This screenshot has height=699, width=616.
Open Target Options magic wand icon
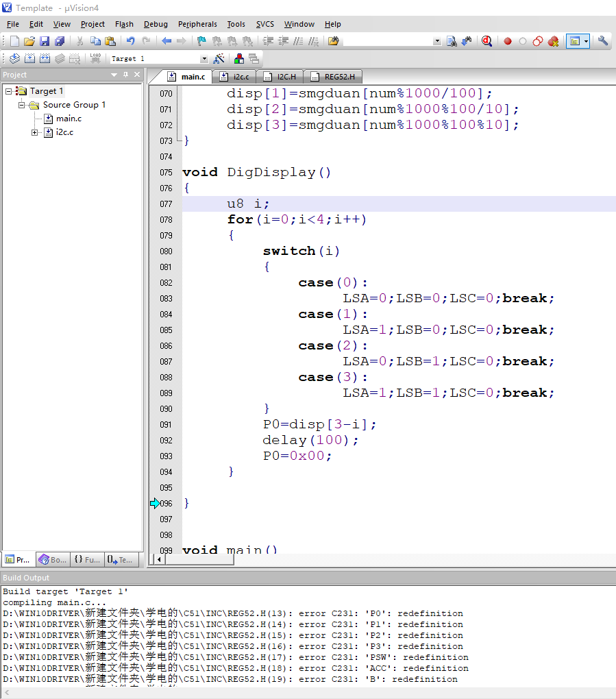(x=219, y=58)
